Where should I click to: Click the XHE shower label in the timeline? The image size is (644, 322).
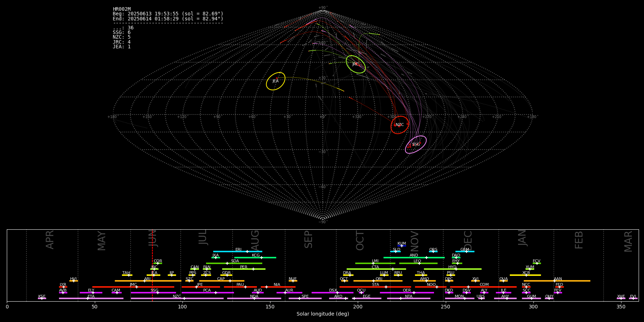[621, 297]
